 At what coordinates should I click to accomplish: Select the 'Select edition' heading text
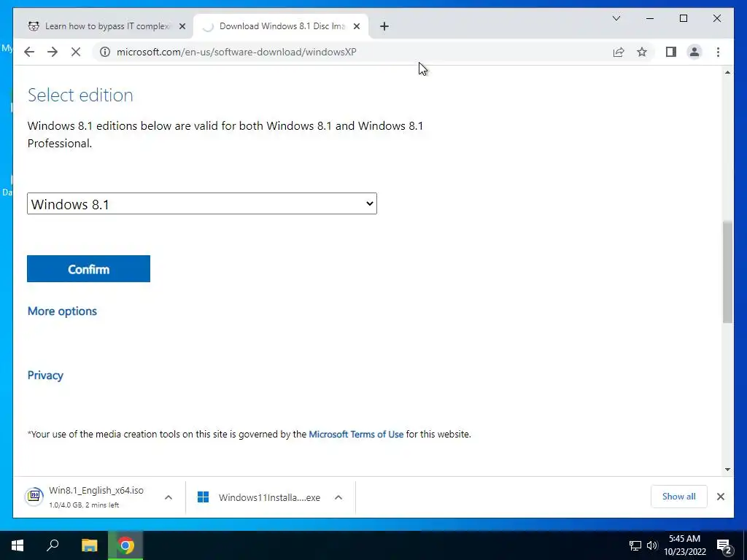coord(80,95)
